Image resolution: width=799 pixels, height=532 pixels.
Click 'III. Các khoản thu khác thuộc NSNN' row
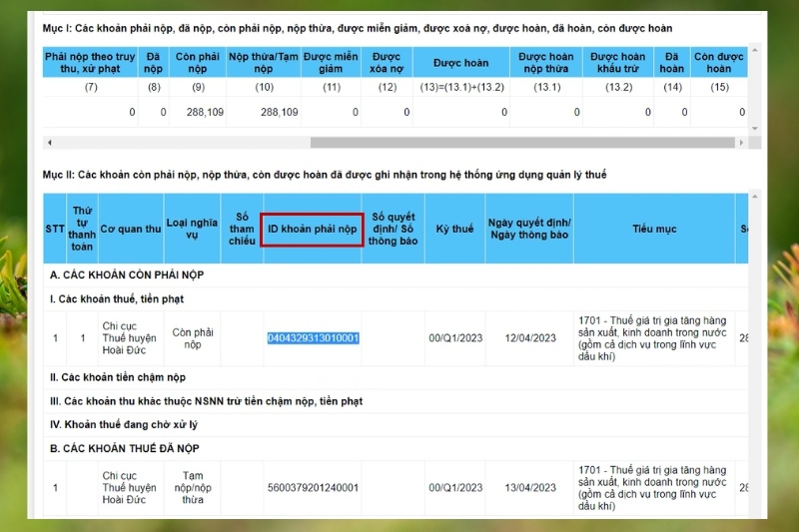pyautogui.click(x=396, y=401)
